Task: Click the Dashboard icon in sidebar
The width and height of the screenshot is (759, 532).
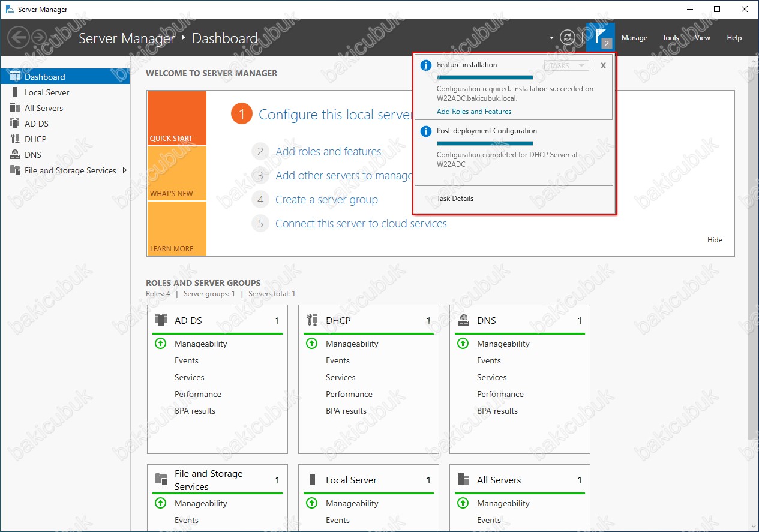Action: pos(15,77)
